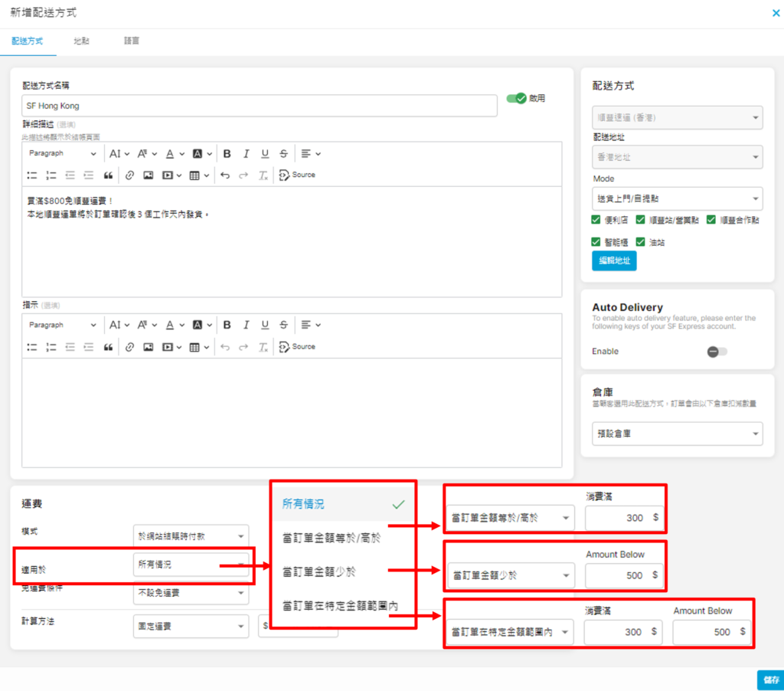Viewport: 784px width, 691px height.
Task: Switch to the 語言 tab
Action: (131, 41)
